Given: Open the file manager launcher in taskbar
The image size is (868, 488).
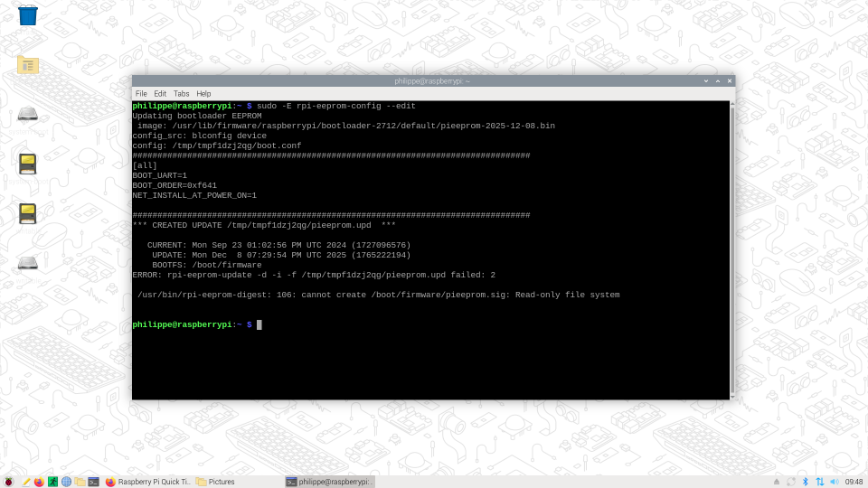Looking at the screenshot, I should pos(80,482).
